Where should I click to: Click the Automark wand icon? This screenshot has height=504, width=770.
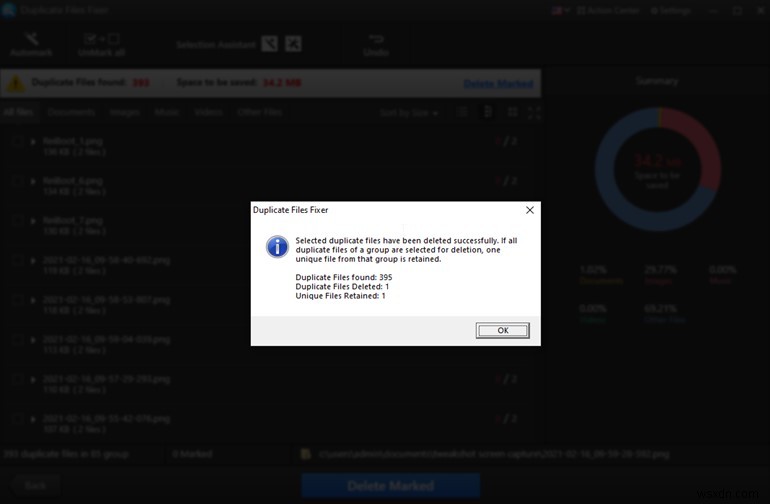[x=31, y=39]
